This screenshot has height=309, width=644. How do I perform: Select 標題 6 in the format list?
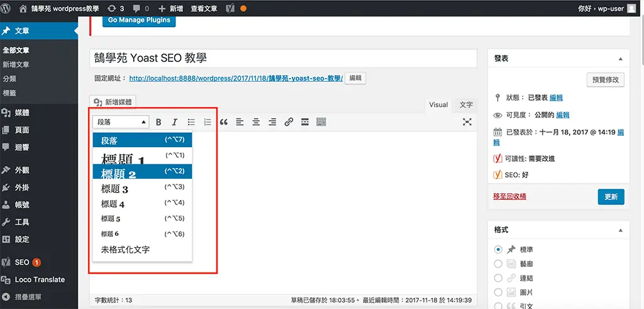[143, 234]
